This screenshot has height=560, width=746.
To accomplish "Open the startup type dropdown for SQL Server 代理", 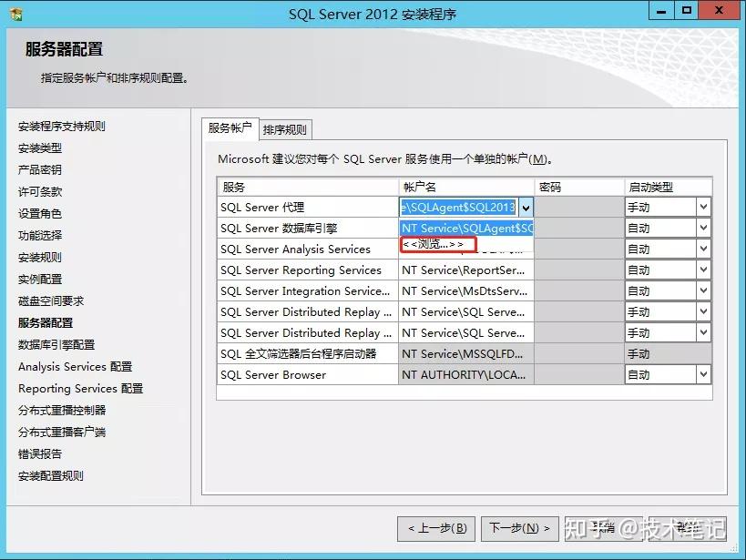I will [703, 207].
